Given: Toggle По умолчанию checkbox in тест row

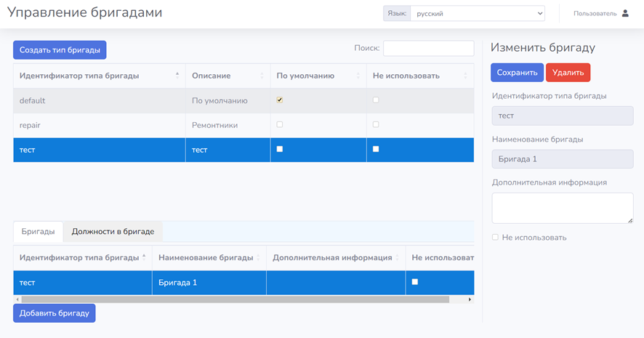Looking at the screenshot, I should point(280,149).
